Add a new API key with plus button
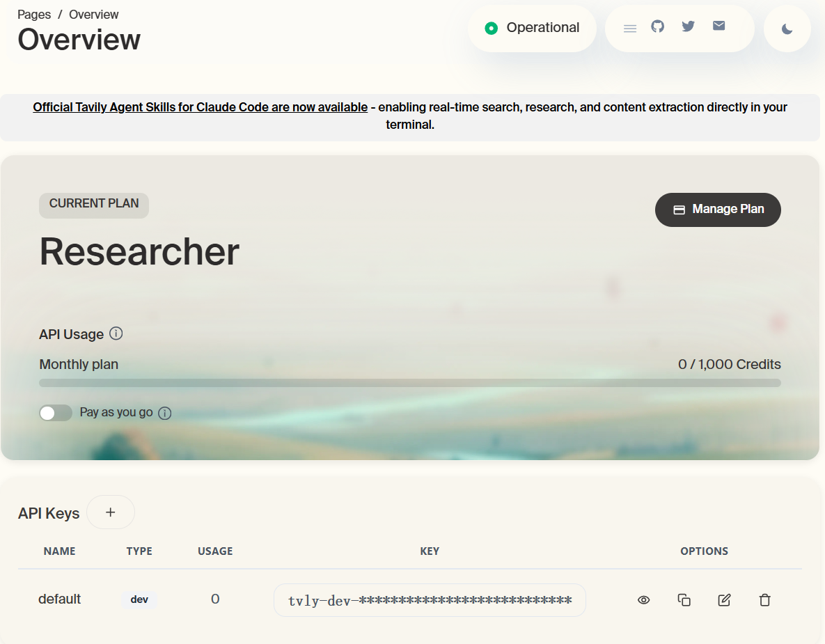 point(111,512)
